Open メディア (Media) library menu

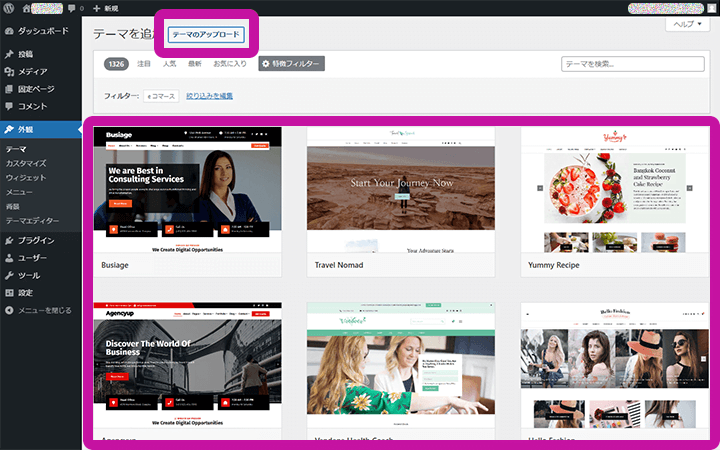click(x=32, y=71)
